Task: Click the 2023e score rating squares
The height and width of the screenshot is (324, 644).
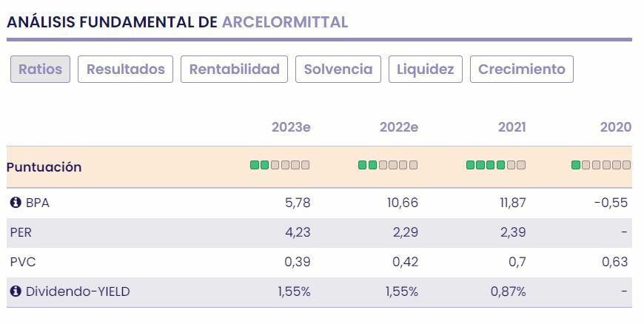Action: click(280, 165)
